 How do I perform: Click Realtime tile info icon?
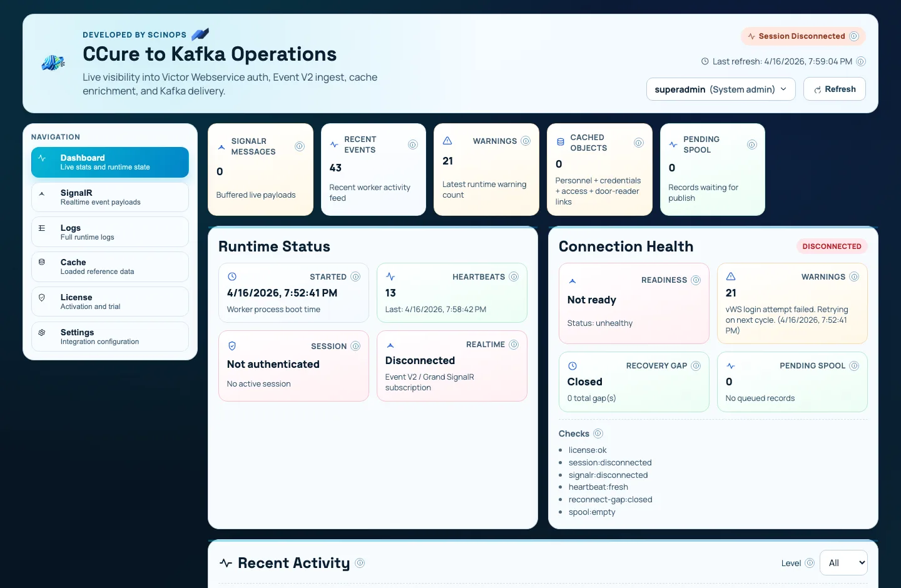[x=514, y=345]
